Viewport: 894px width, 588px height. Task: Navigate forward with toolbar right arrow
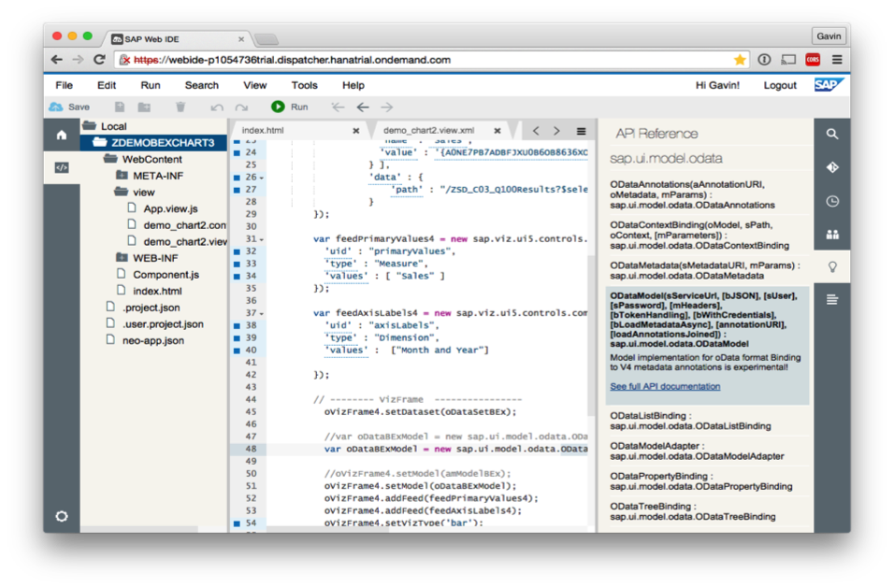pyautogui.click(x=387, y=107)
